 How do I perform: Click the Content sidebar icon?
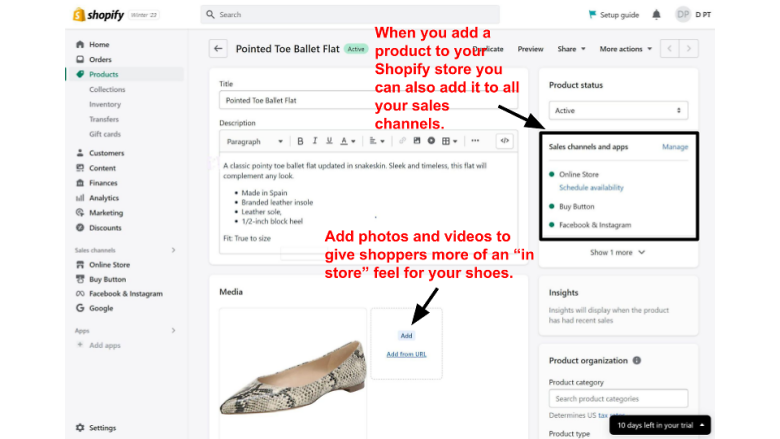point(80,168)
